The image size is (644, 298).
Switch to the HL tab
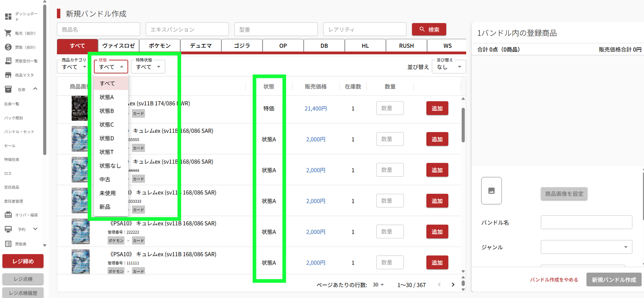(365, 46)
